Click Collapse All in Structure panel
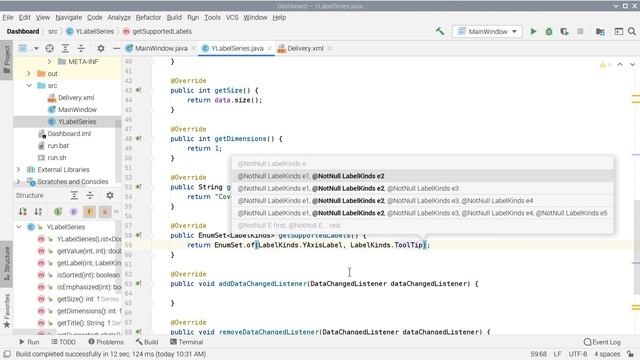This screenshot has height=360, width=640. [x=90, y=196]
